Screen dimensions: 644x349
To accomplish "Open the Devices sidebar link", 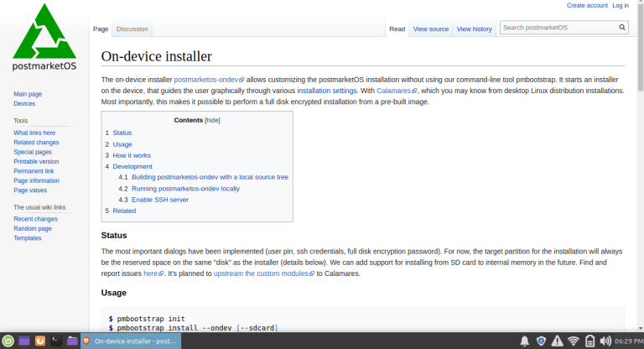I will (24, 103).
